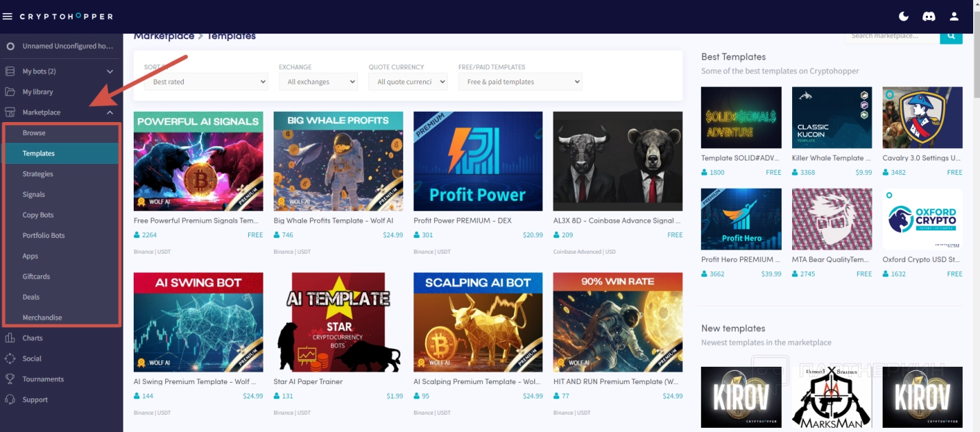Open the Best rated sort dropdown
980x432 pixels.
[206, 82]
